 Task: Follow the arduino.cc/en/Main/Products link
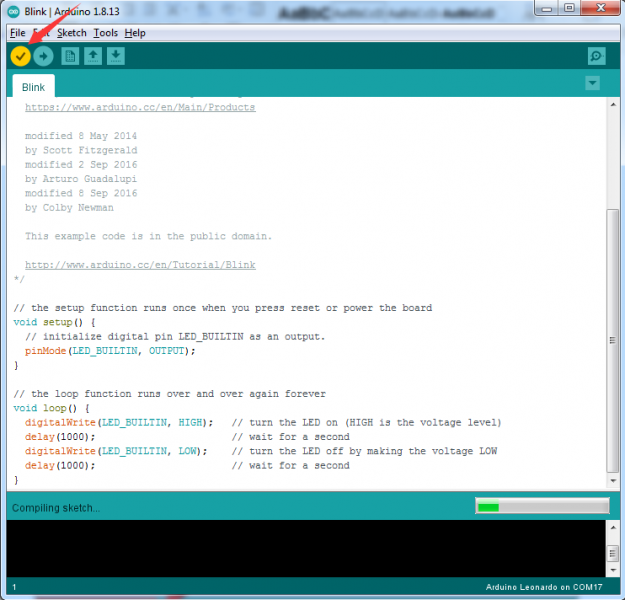click(140, 107)
